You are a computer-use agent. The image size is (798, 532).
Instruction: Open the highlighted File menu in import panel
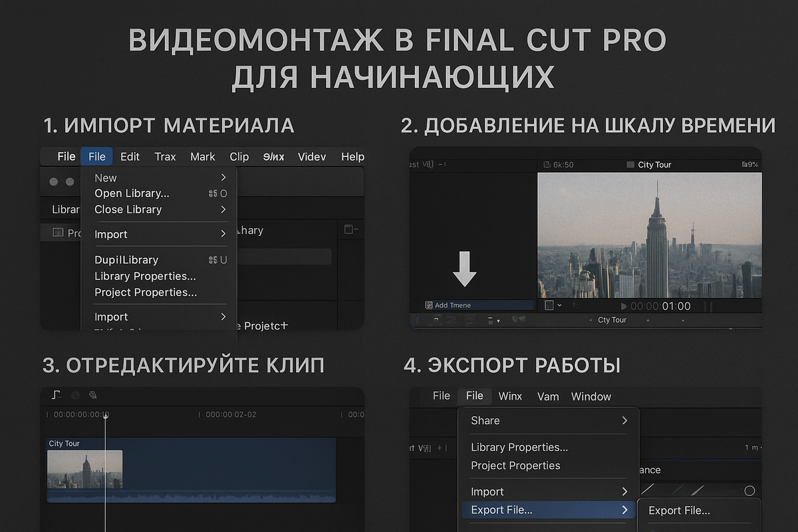(x=97, y=156)
